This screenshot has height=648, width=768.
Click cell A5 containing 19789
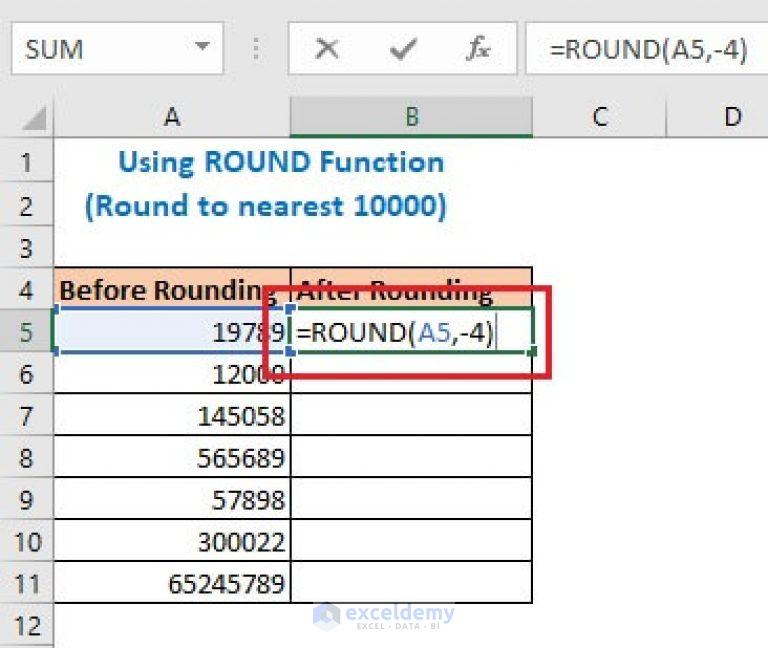[172, 331]
